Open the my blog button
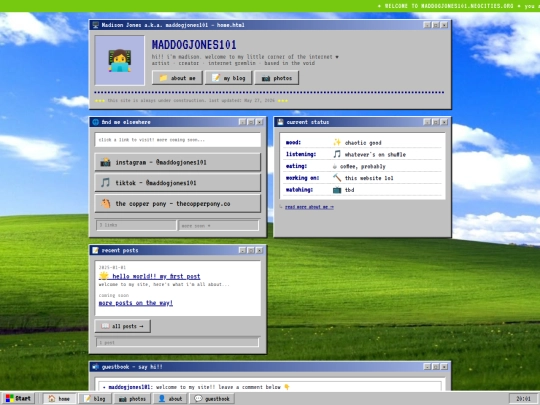 tap(229, 78)
